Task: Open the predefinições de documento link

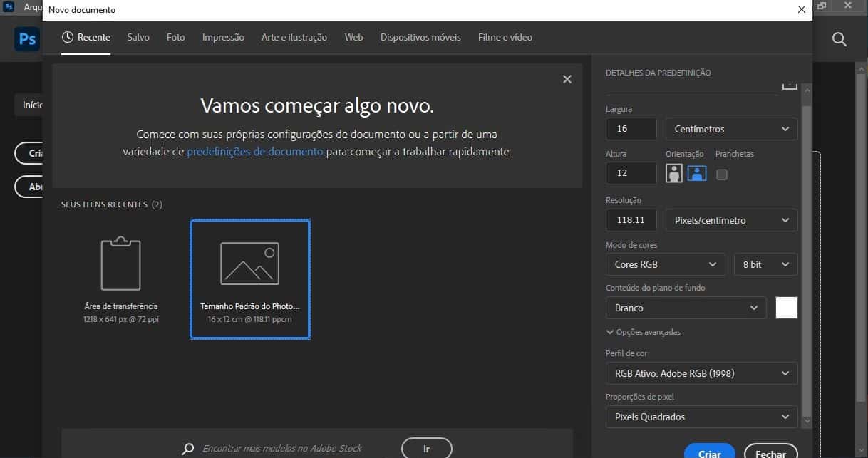Action: pyautogui.click(x=255, y=152)
